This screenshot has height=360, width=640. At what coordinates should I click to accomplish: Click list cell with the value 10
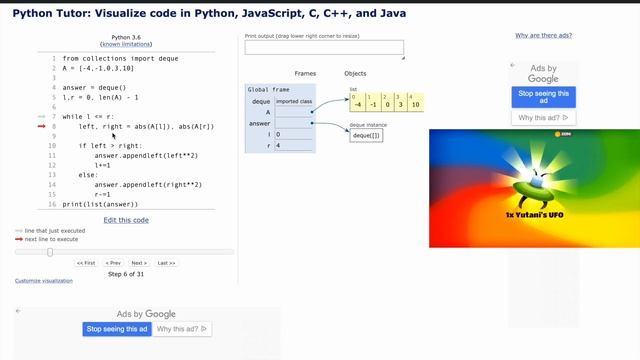point(416,102)
